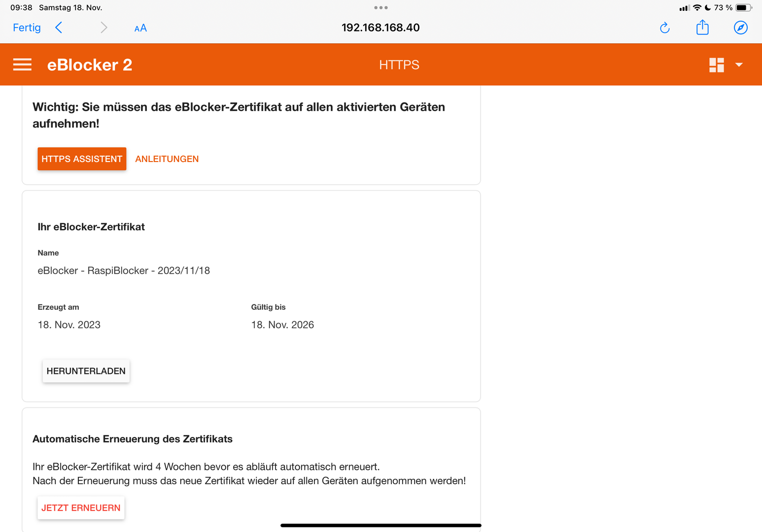Viewport: 762px width, 532px height.
Task: Tap the cellular signal bars icon
Action: (684, 8)
